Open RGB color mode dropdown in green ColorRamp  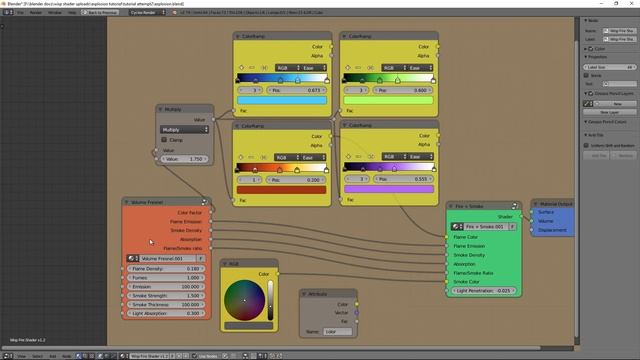pyautogui.click(x=394, y=68)
